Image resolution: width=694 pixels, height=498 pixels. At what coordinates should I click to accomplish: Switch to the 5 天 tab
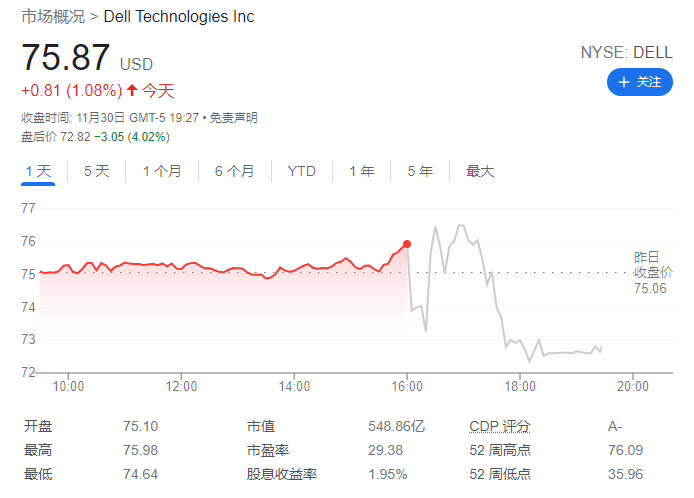pyautogui.click(x=96, y=171)
